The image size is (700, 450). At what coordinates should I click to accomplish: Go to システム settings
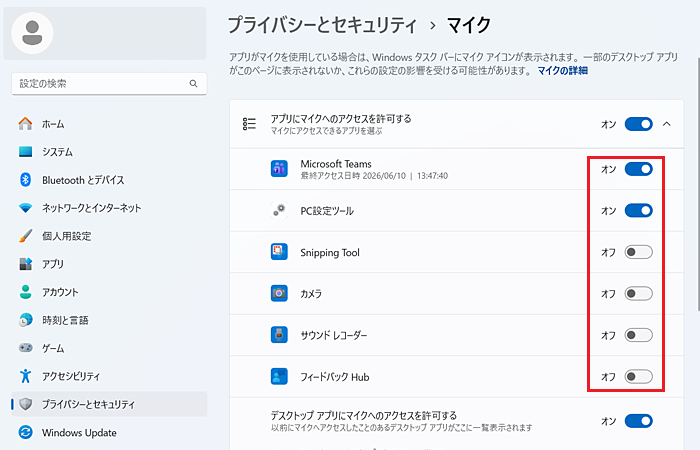pos(109,152)
